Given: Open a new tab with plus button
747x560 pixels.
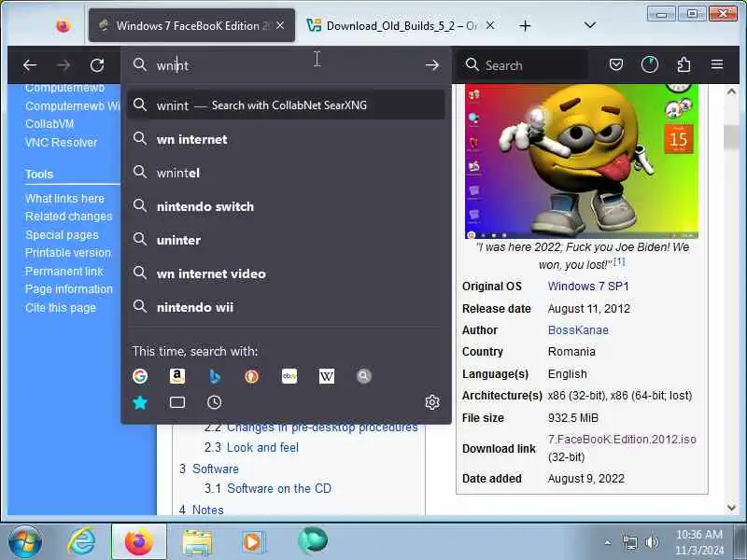Looking at the screenshot, I should pyautogui.click(x=525, y=26).
